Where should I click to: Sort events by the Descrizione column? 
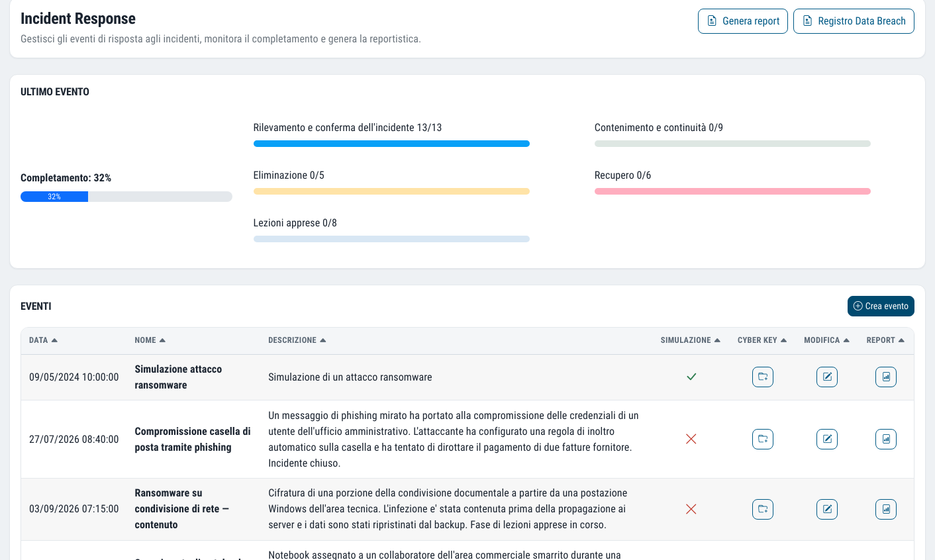click(297, 340)
